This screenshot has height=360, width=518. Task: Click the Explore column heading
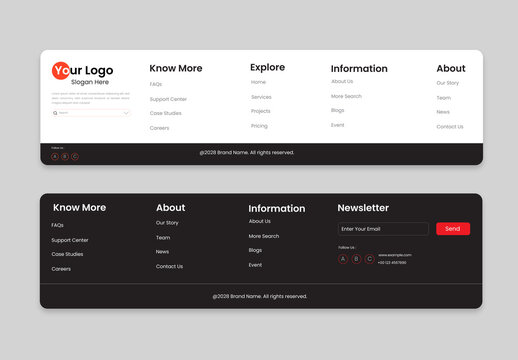pyautogui.click(x=267, y=67)
